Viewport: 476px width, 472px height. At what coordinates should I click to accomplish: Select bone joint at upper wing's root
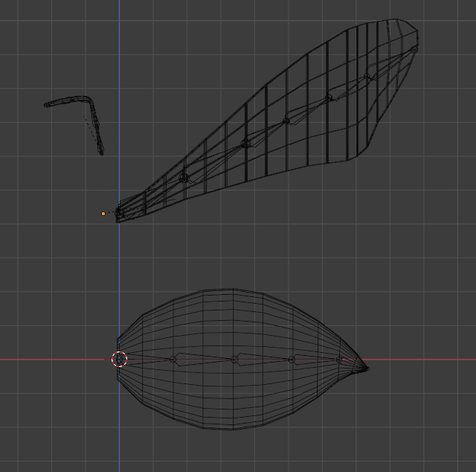point(120,212)
